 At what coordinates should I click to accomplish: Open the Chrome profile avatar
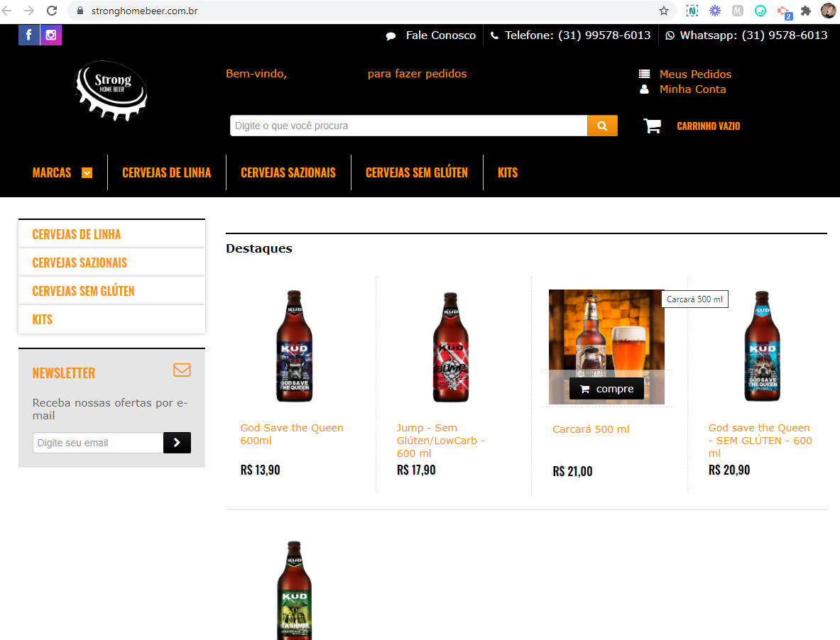[x=828, y=11]
